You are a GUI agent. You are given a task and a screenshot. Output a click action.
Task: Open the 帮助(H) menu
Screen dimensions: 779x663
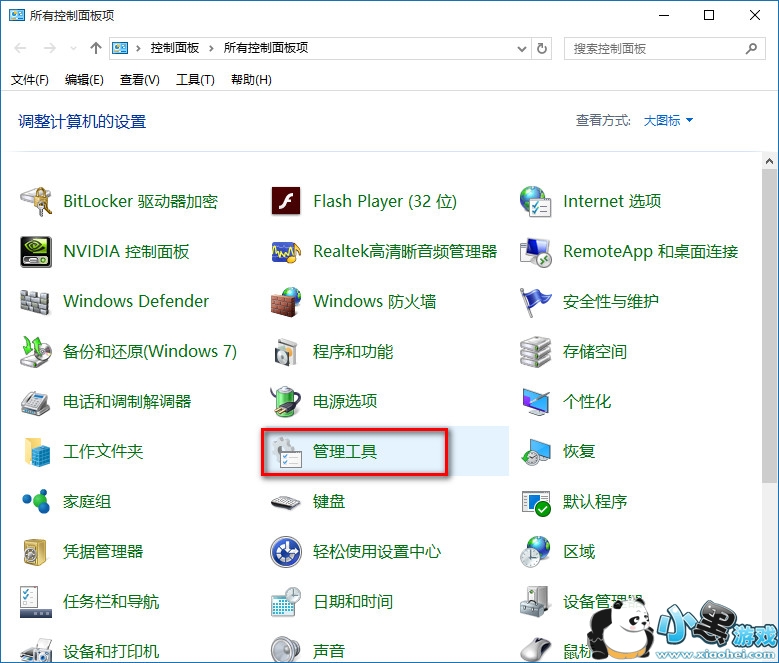point(251,79)
